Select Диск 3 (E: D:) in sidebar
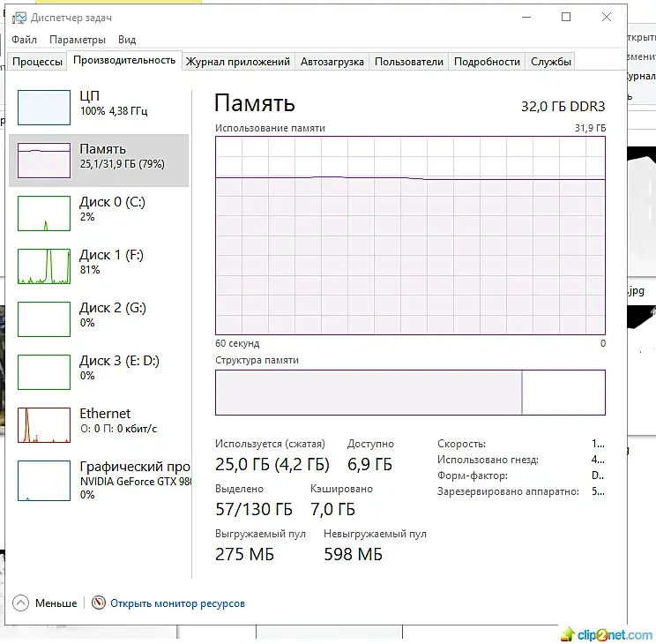The width and height of the screenshot is (656, 644). pos(99,371)
